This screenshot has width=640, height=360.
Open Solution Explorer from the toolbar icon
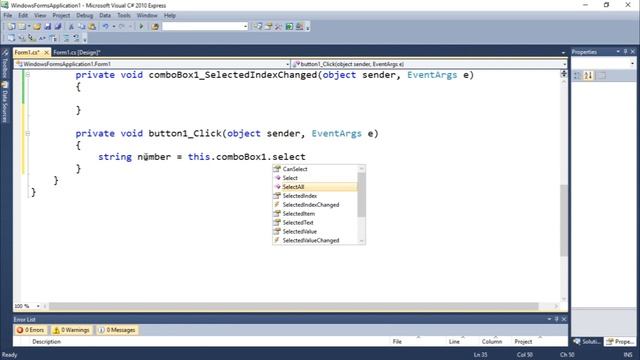point(258,27)
